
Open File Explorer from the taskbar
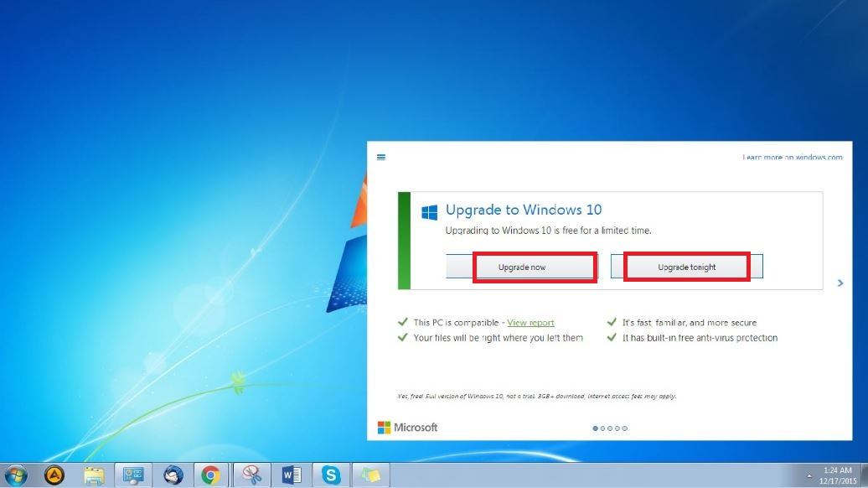click(94, 475)
